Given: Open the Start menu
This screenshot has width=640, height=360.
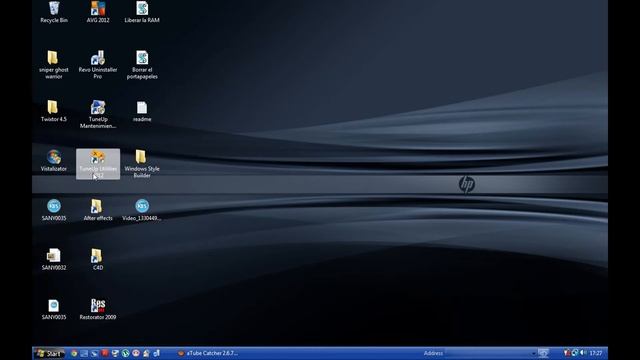Looking at the screenshot, I should click(49, 353).
